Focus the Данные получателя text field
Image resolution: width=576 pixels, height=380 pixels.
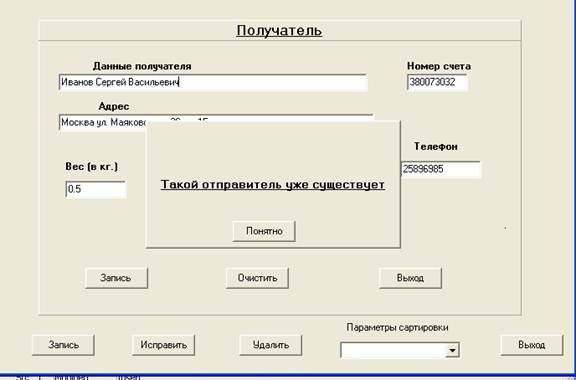tap(213, 82)
